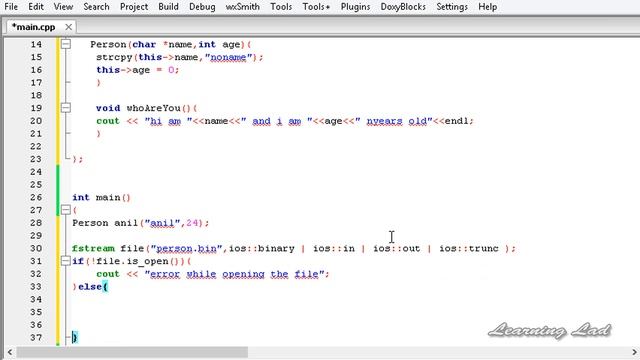This screenshot has height=360, width=640.
Task: Click ios::trunc flag on line 30
Action: pyautogui.click(x=469, y=248)
